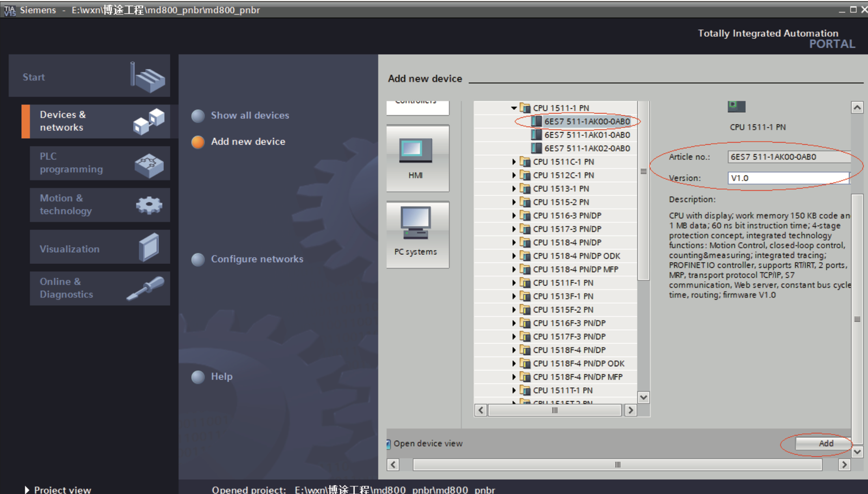868x494 pixels.
Task: Expand the CPU 1516-3 PN/DP folder
Action: tap(514, 215)
